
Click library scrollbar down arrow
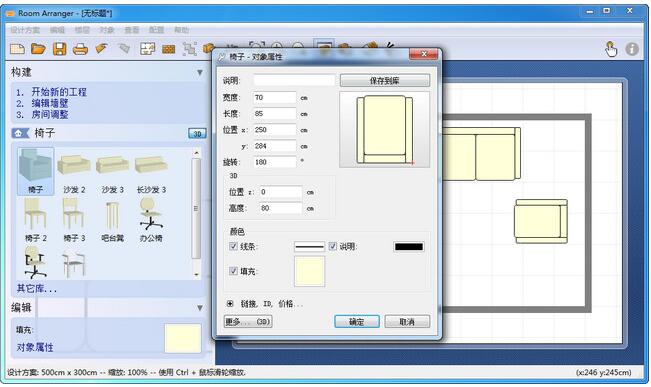(196, 274)
